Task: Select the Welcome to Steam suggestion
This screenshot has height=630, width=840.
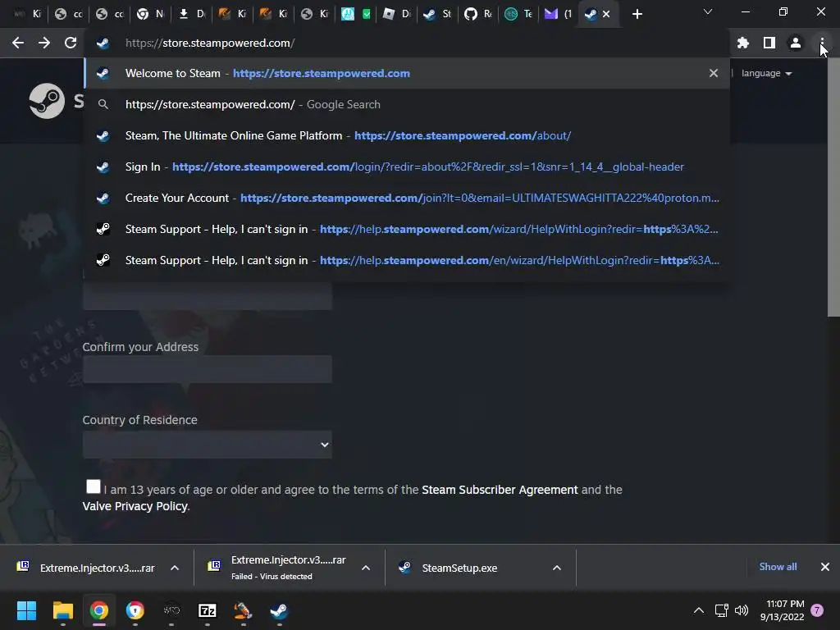Action: click(407, 73)
